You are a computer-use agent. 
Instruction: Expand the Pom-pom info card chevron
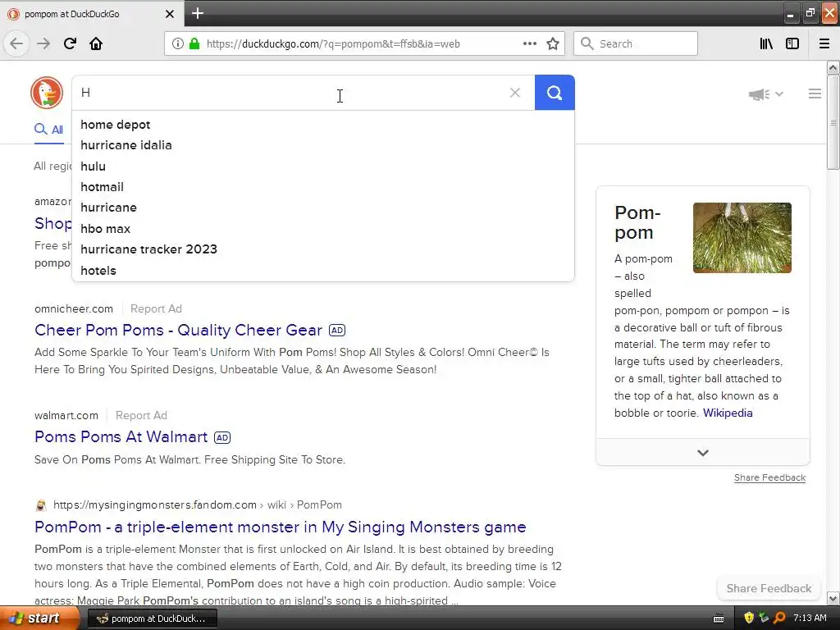click(x=703, y=453)
